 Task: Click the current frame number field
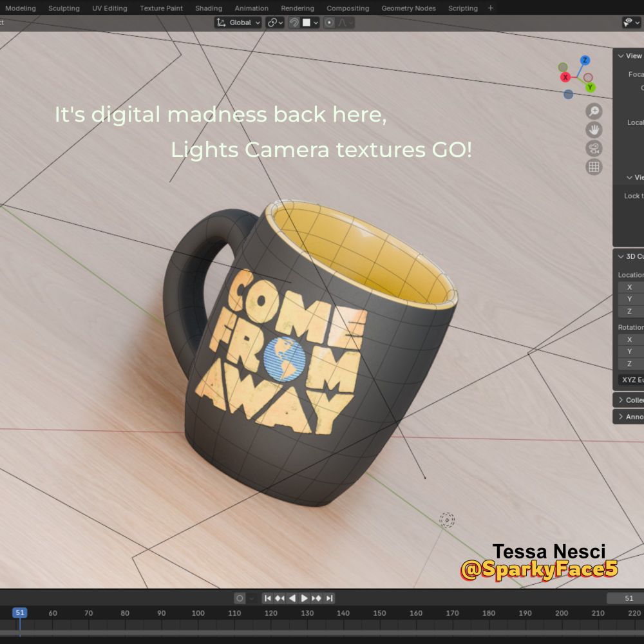click(x=625, y=598)
